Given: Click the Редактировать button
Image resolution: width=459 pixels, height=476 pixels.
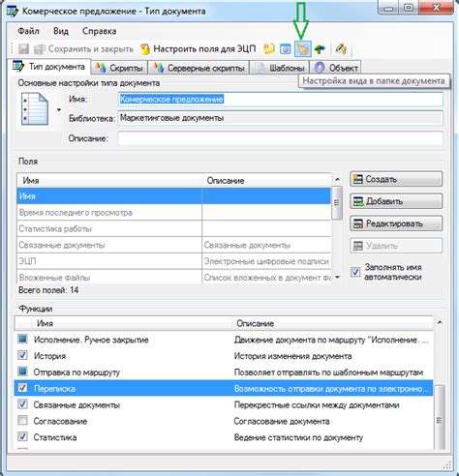Looking at the screenshot, I should tap(396, 223).
